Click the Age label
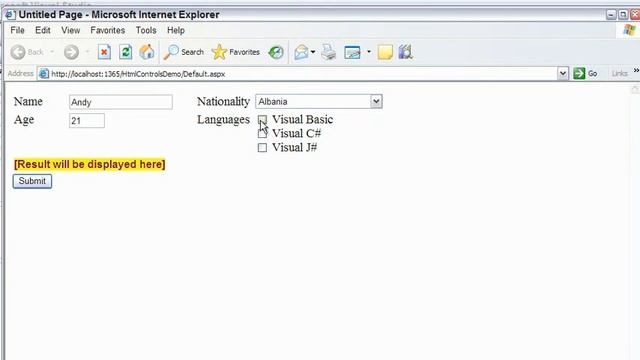Image resolution: width=640 pixels, height=360 pixels. pyautogui.click(x=24, y=120)
